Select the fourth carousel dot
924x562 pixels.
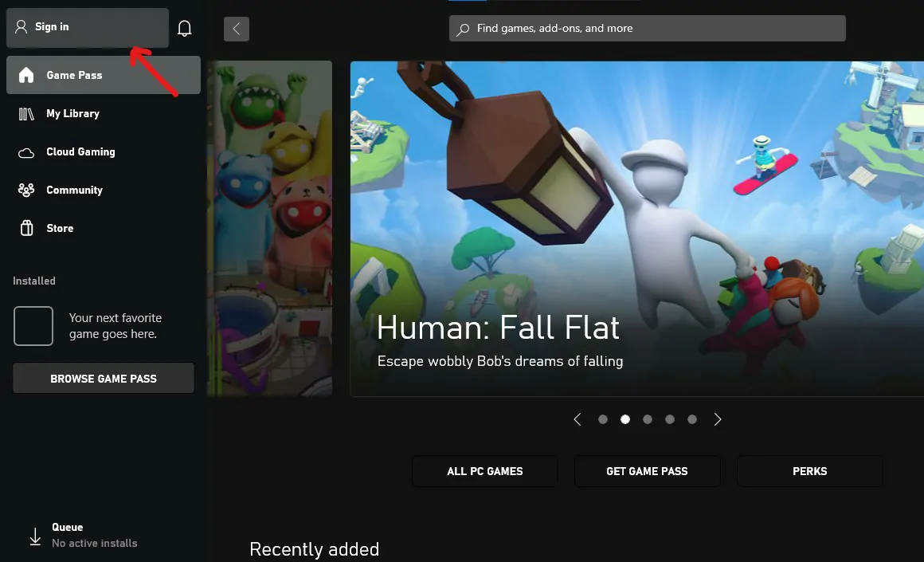[x=670, y=419]
